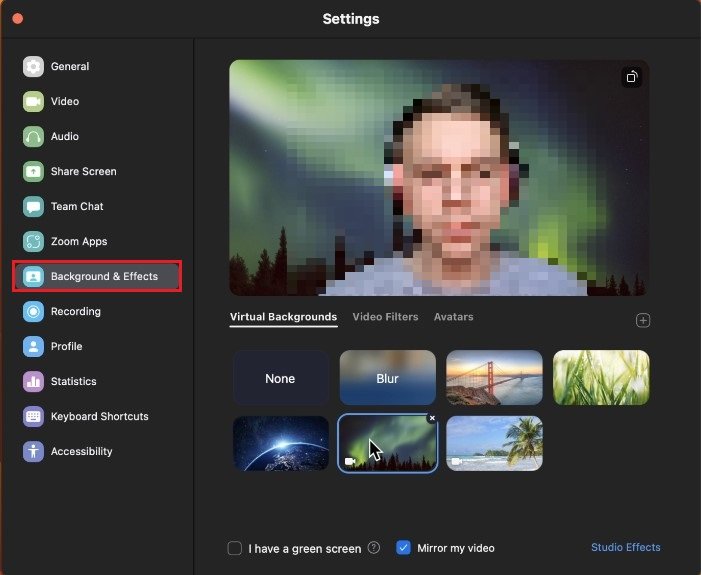Select the Team Chat bubble icon
The width and height of the screenshot is (701, 575).
pos(34,207)
